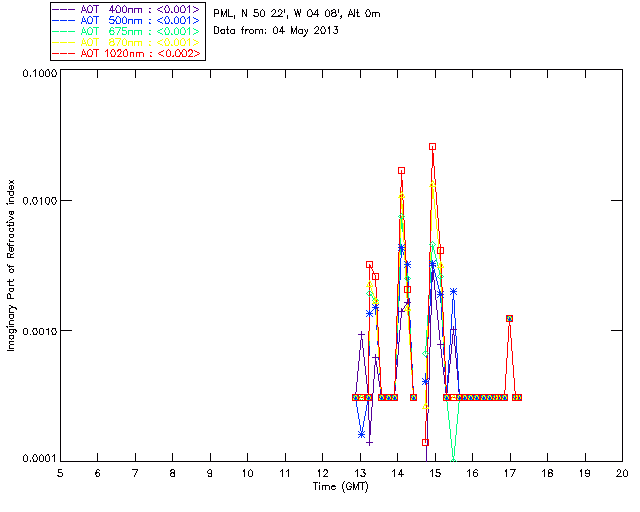This screenshot has height=512, width=640.
Task: Click the x-axis tick label 10
Action: (247, 473)
